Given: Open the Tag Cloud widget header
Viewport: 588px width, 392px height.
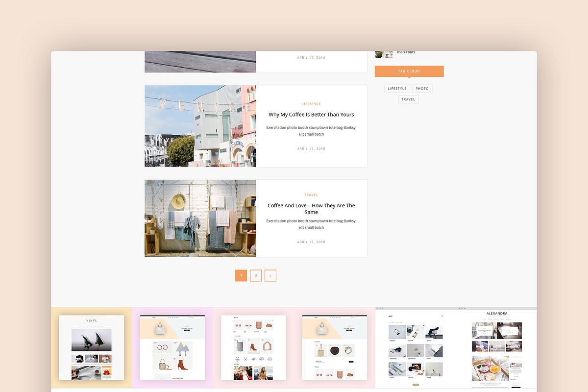Looking at the screenshot, I should coord(409,72).
